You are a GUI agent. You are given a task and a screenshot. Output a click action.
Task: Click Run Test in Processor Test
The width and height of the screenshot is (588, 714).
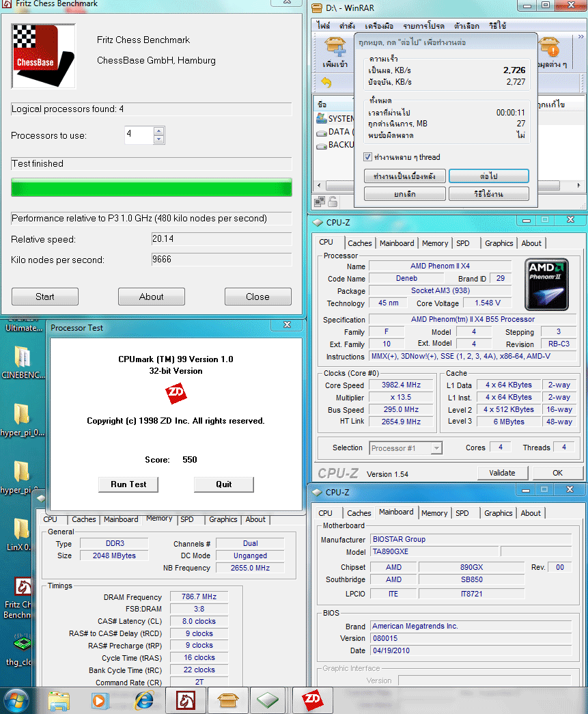tap(128, 484)
